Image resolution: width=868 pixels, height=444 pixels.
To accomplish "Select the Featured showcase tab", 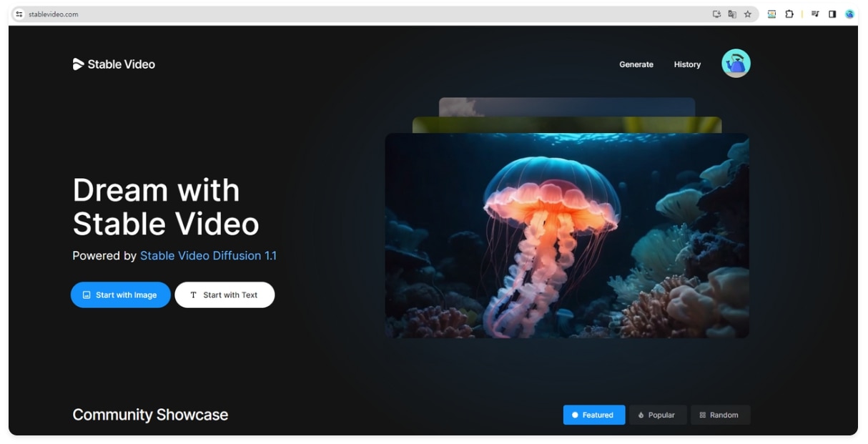I will pos(593,415).
